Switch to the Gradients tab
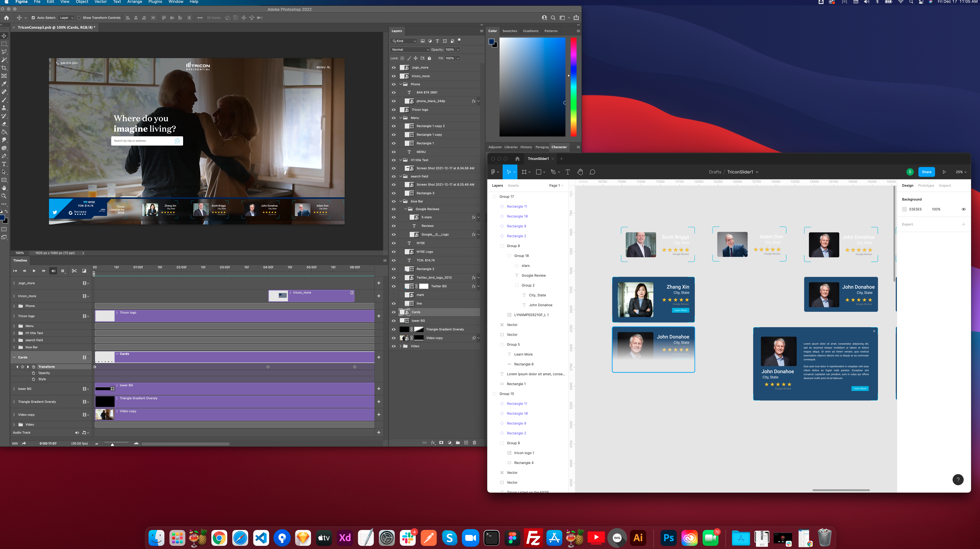Viewport: 980px width, 549px height. click(530, 31)
